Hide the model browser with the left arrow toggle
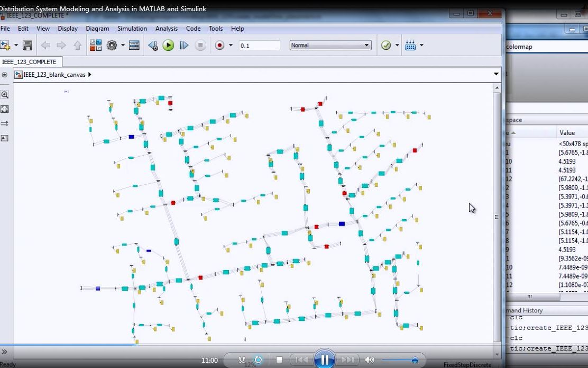 5,75
